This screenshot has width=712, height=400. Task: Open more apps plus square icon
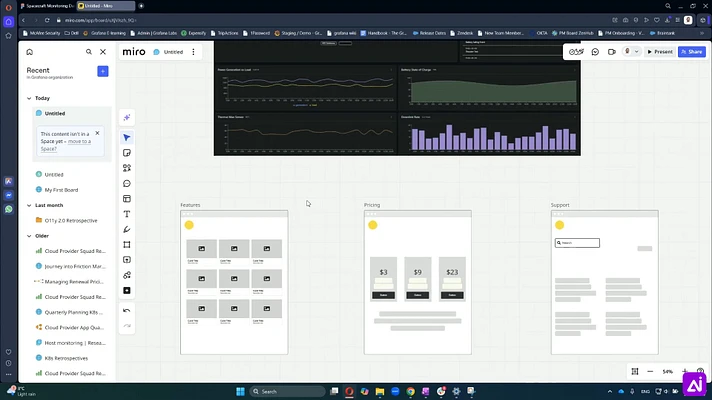127,291
